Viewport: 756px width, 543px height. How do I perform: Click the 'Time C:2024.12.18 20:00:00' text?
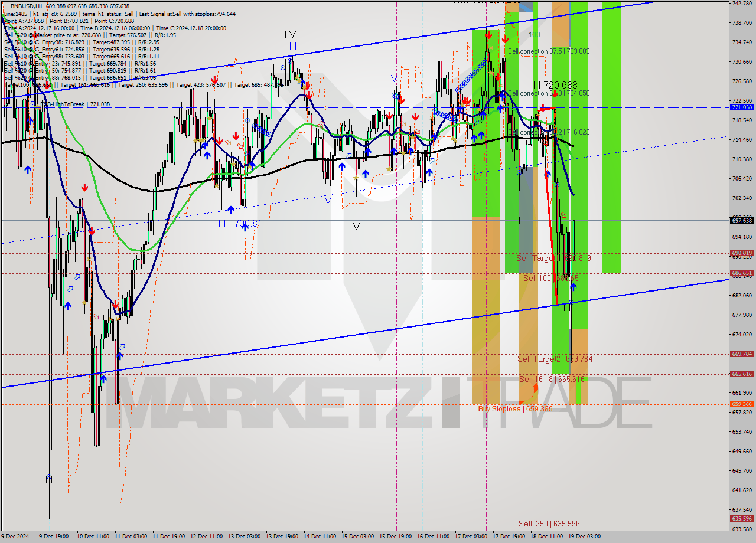pos(191,28)
